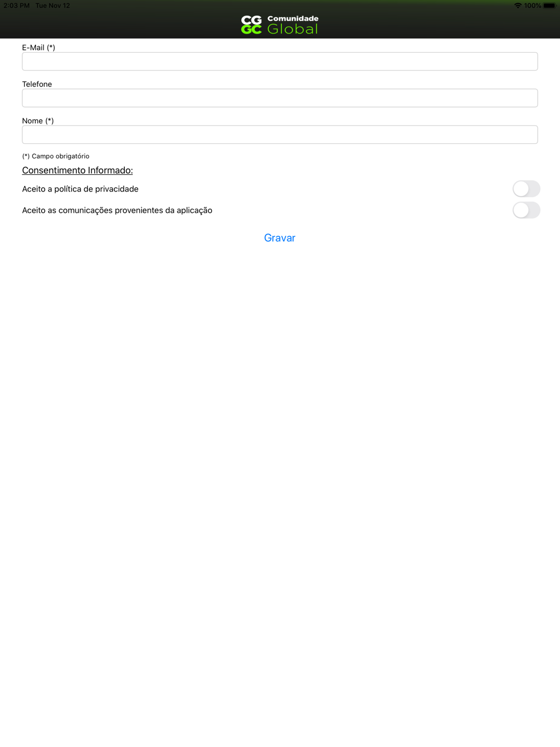
Task: Select the 'Aceito as comunicações provenientes' text
Action: [x=92, y=210]
